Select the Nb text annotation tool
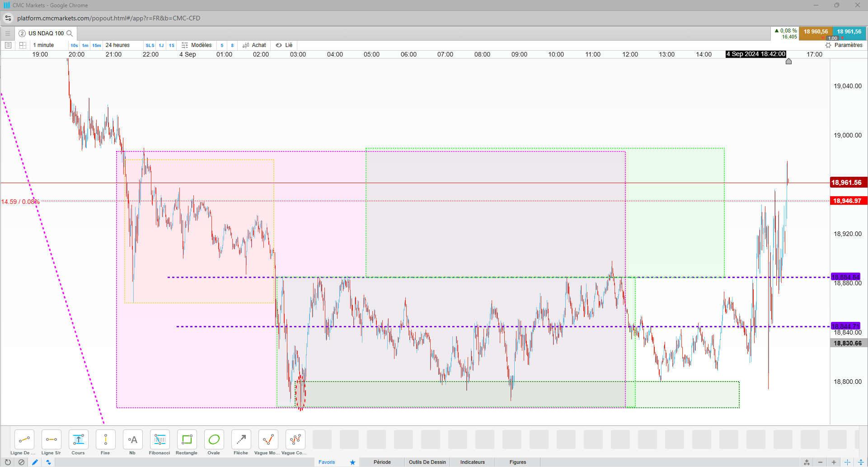The width and height of the screenshot is (868, 467). [132, 439]
